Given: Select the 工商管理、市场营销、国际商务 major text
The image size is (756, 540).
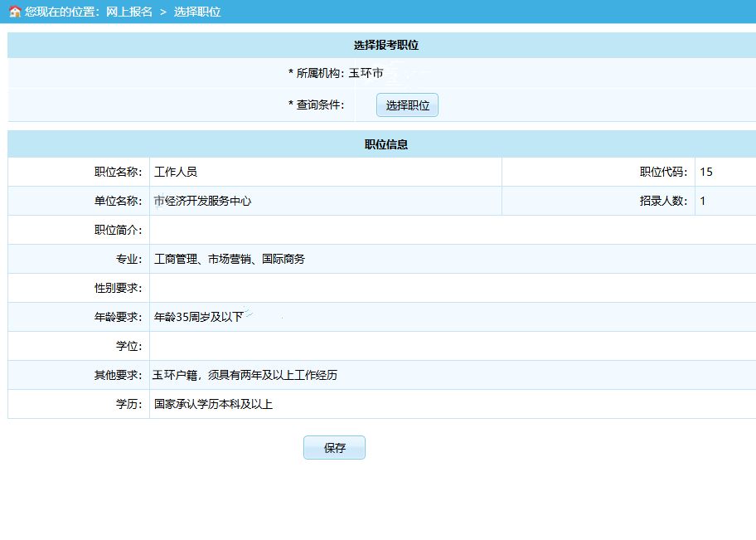Looking at the screenshot, I should point(230,260).
